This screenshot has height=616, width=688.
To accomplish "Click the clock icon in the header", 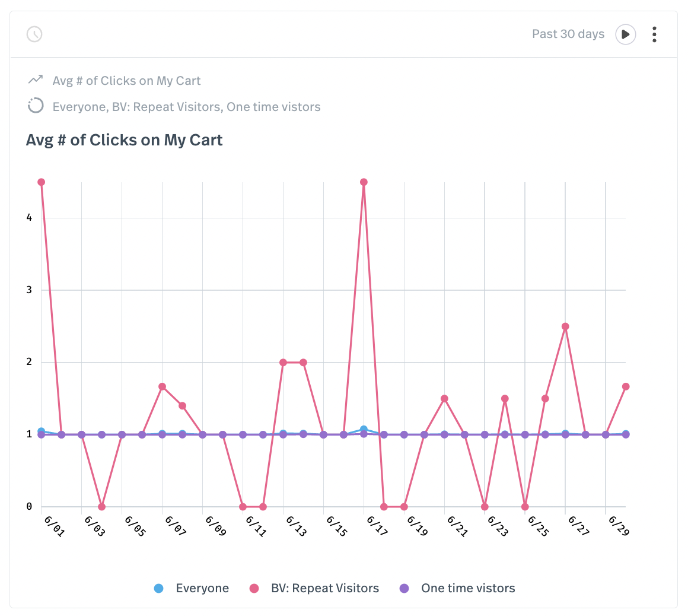I will [x=34, y=34].
